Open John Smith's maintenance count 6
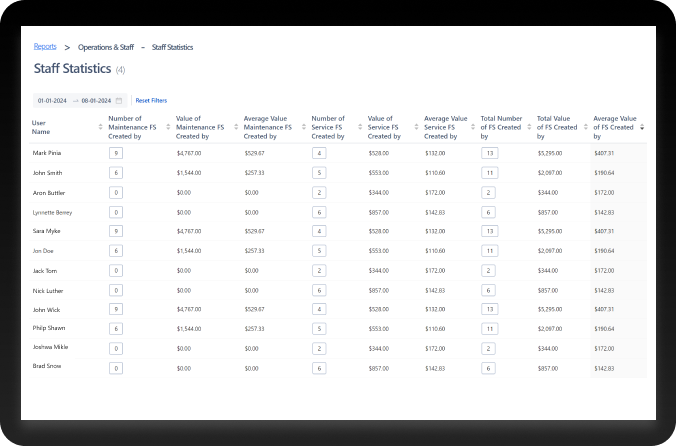This screenshot has height=446, width=676. (116, 173)
